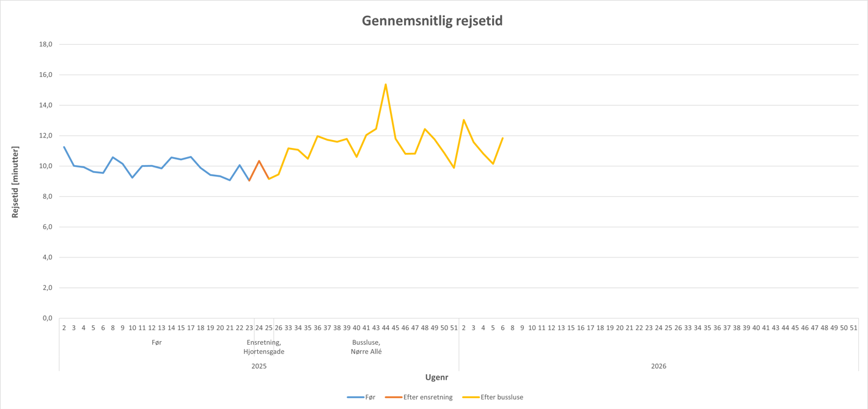
Task: Select the '18,0' y-axis label
Action: pos(45,45)
